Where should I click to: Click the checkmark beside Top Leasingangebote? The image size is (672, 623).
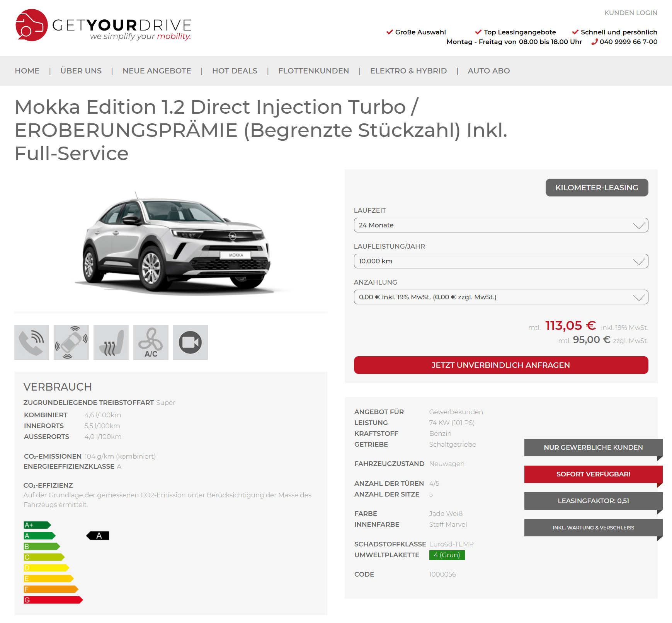pos(478,32)
